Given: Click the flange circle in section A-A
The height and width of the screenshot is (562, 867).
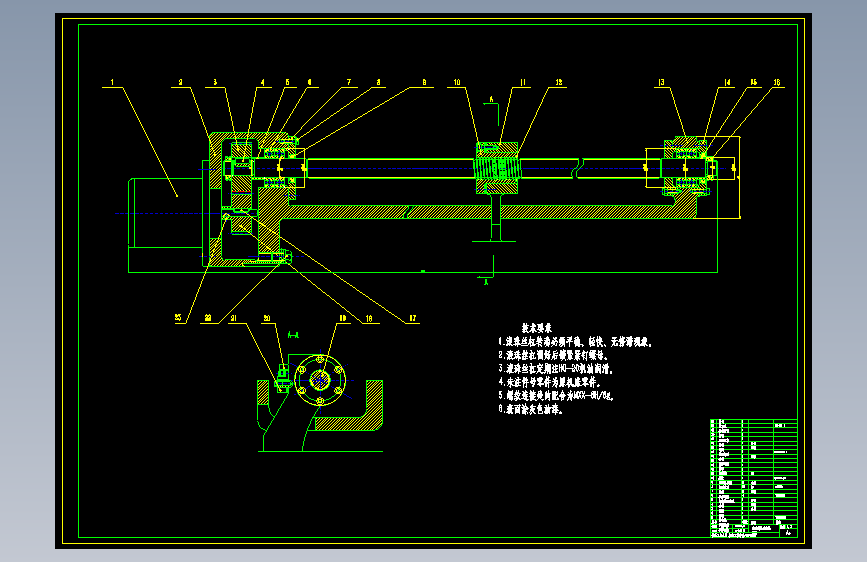Looking at the screenshot, I should tap(320, 380).
